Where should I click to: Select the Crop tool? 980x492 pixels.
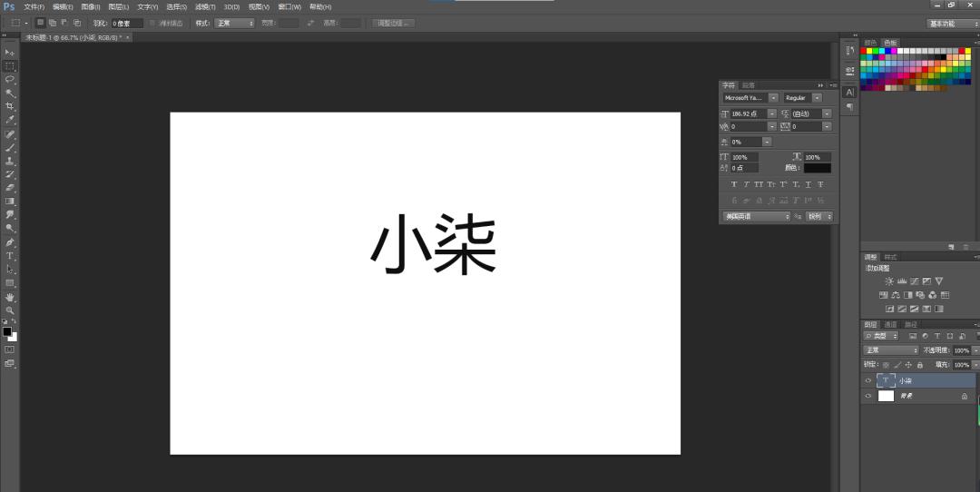(9, 106)
